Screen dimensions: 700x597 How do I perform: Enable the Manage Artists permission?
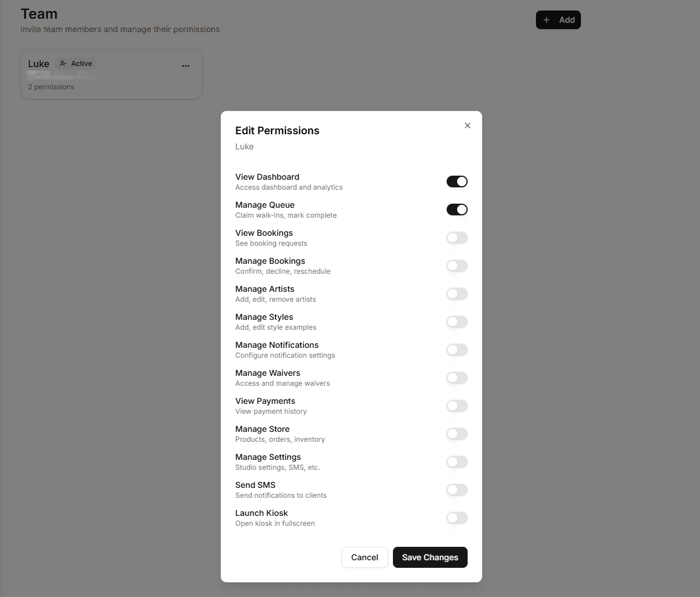(457, 294)
